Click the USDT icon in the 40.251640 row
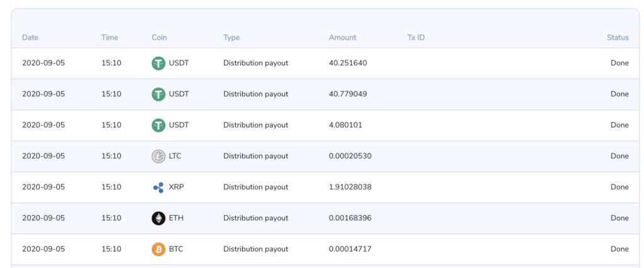This screenshot has width=644, height=268. [158, 63]
